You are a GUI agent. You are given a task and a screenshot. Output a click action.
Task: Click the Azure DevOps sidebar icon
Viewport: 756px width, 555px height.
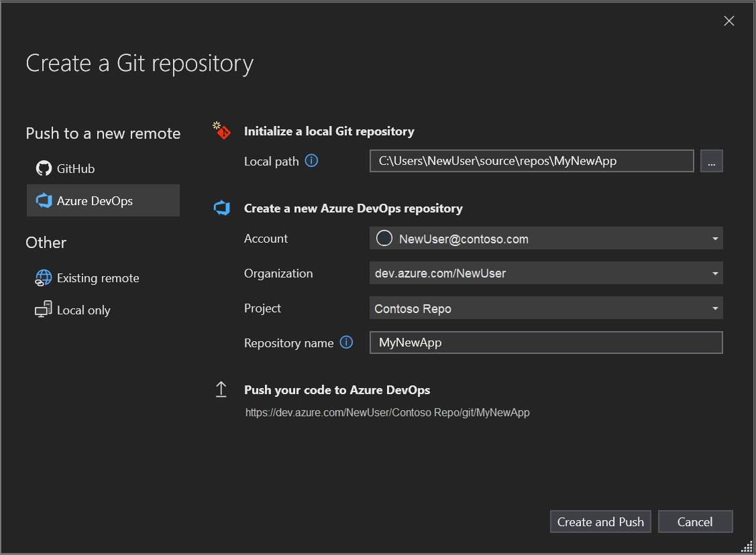[x=44, y=201]
